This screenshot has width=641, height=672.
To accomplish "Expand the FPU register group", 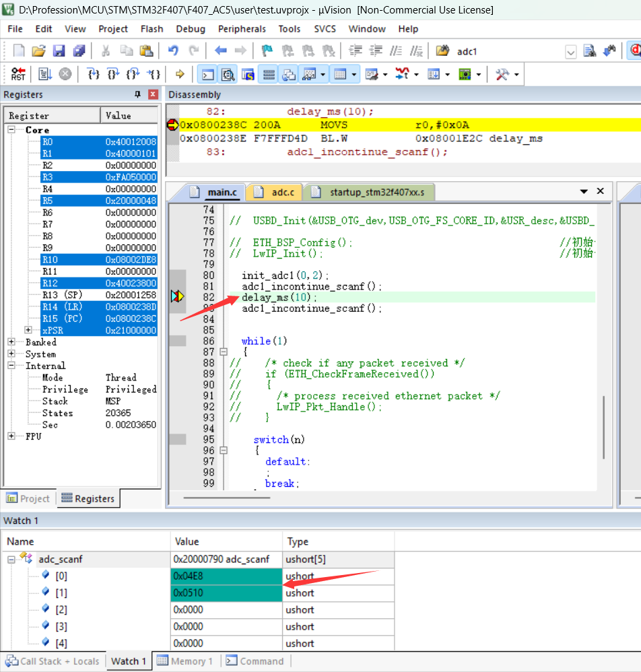I will click(12, 436).
